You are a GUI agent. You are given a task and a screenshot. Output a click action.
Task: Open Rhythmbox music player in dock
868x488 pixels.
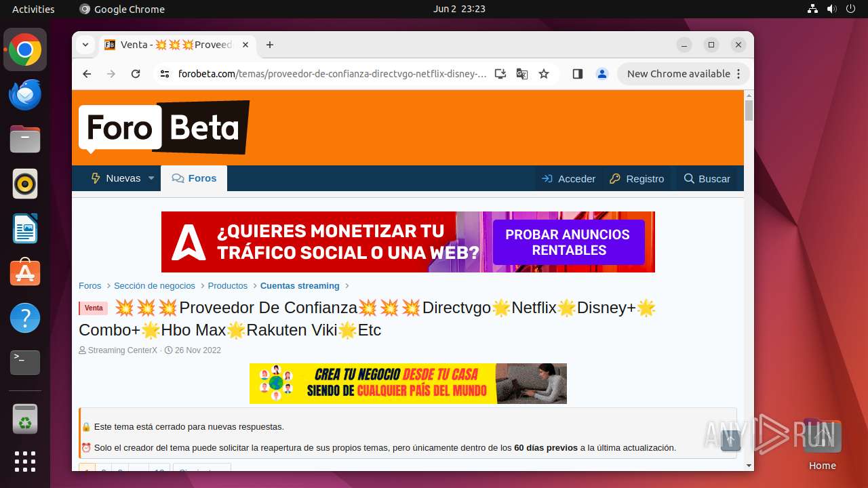click(25, 184)
